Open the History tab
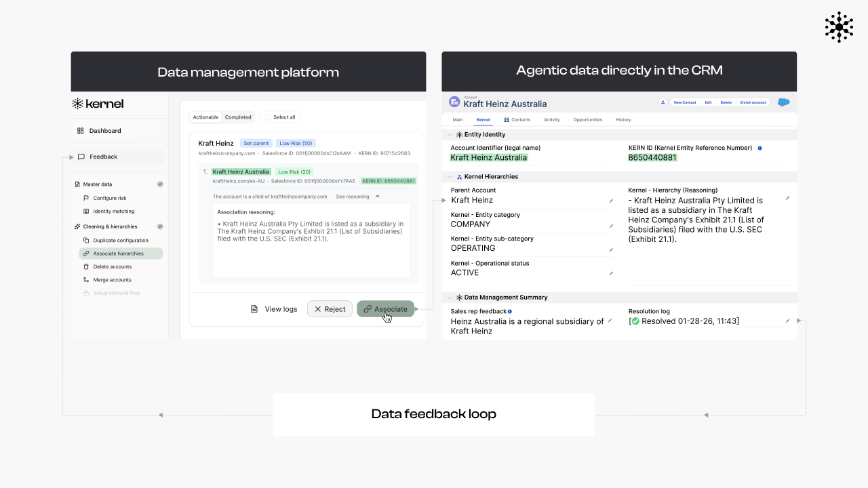The image size is (868, 488). click(623, 120)
